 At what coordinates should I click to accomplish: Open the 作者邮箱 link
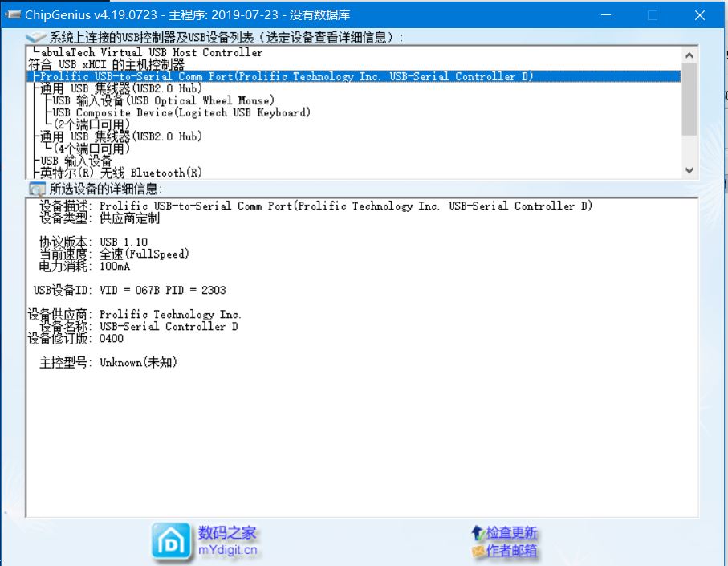[511, 551]
